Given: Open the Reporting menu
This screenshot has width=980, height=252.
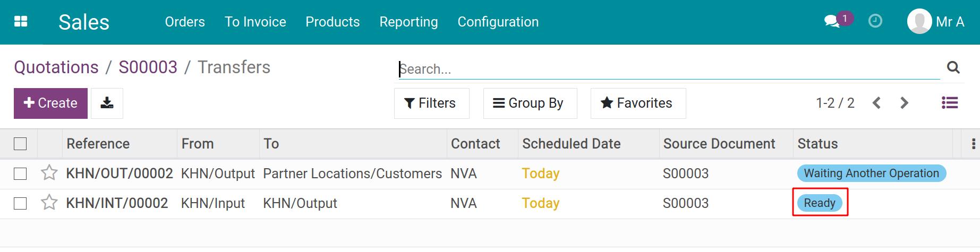Looking at the screenshot, I should pyautogui.click(x=408, y=22).
